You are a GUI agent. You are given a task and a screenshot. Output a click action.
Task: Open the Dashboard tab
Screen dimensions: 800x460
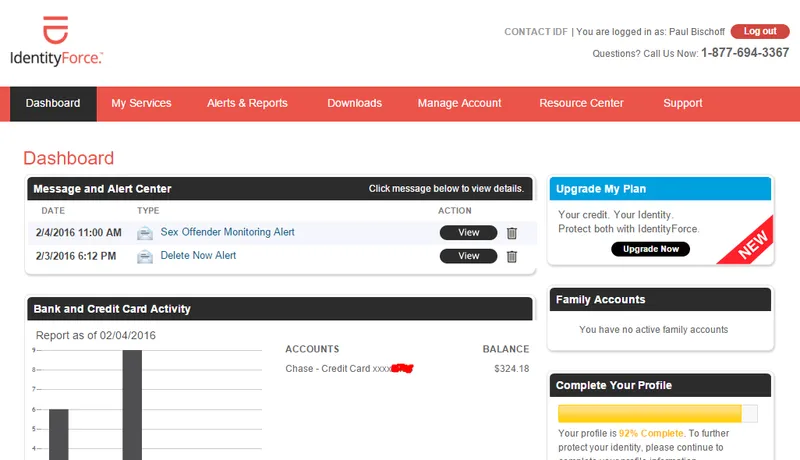point(53,103)
